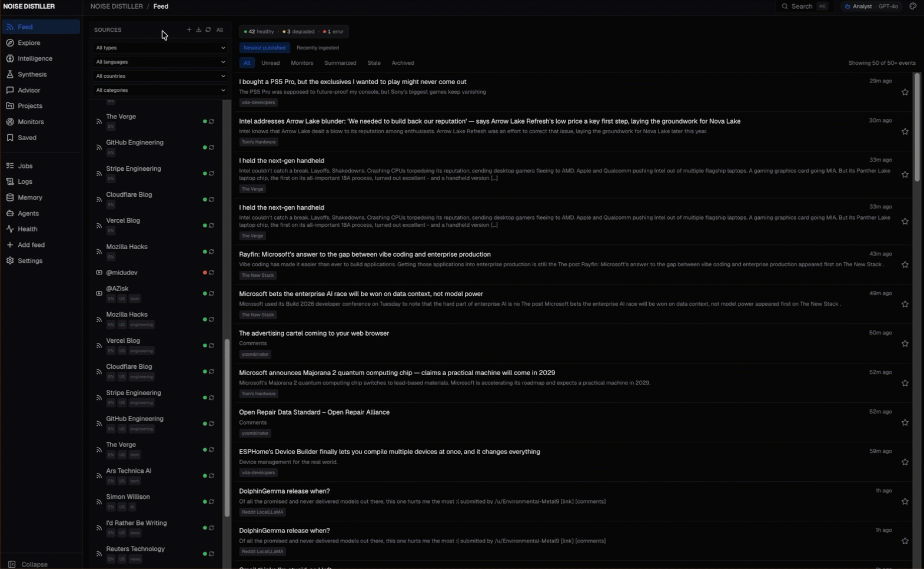Open the All categories dropdown
The width and height of the screenshot is (924, 569).
160,90
